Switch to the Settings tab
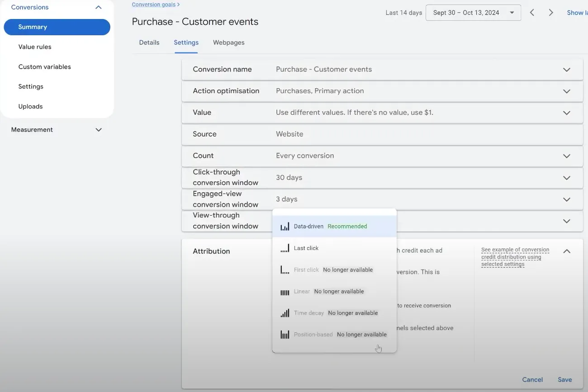Image resolution: width=588 pixels, height=392 pixels. (186, 43)
